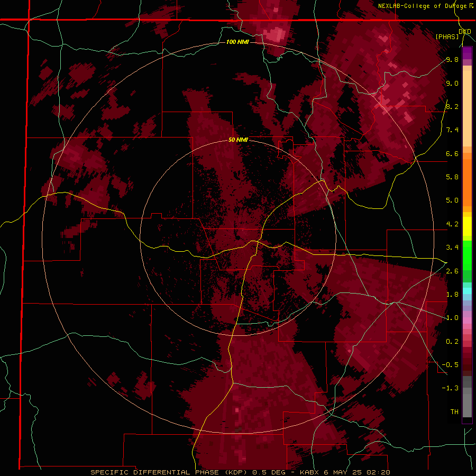Click the 4.2 scale value
The width and height of the screenshot is (476, 476).
point(452,224)
